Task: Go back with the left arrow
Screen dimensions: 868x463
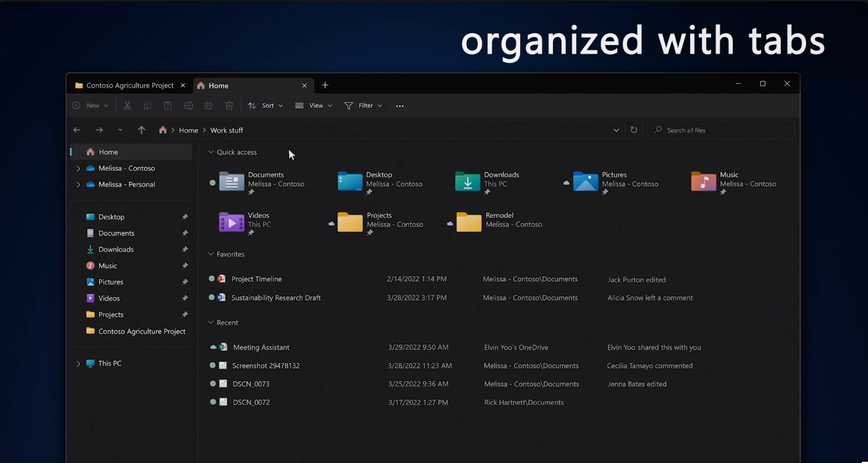Action: pos(77,130)
